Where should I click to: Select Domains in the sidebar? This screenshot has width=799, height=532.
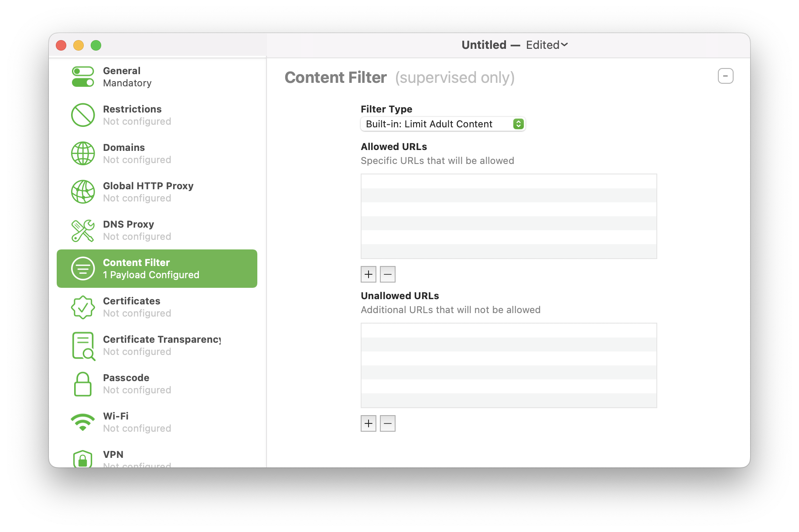[157, 153]
